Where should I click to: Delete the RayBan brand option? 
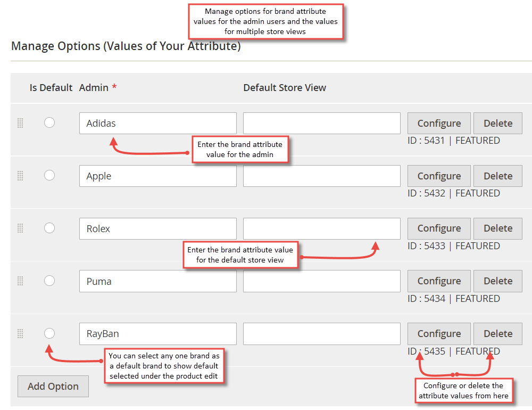tap(498, 333)
